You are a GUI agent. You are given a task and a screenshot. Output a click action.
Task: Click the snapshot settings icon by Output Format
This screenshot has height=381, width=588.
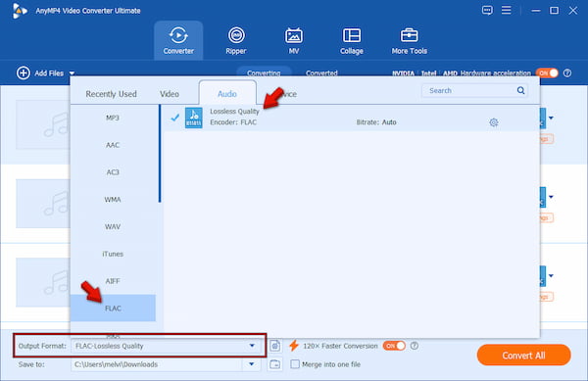[x=274, y=346]
